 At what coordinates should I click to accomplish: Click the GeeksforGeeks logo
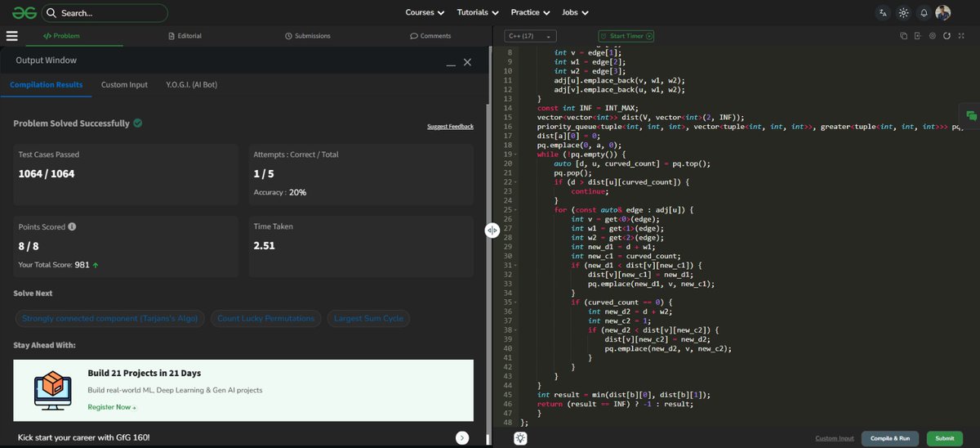24,12
